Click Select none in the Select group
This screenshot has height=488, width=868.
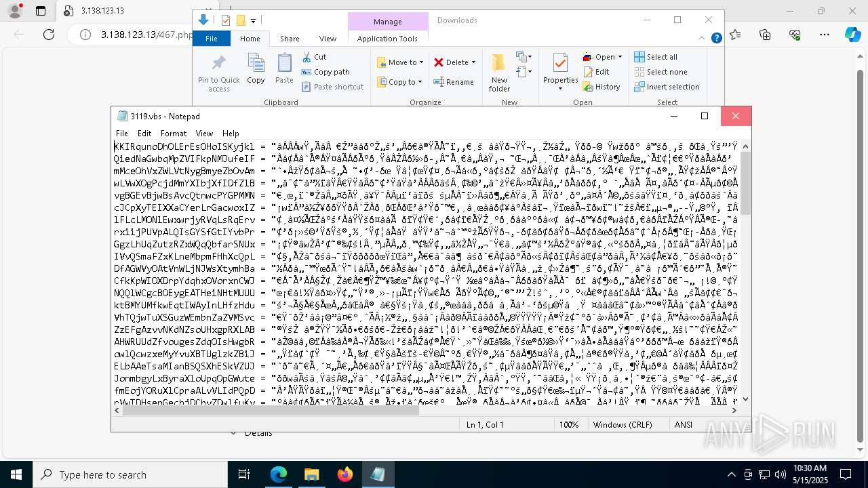click(660, 72)
